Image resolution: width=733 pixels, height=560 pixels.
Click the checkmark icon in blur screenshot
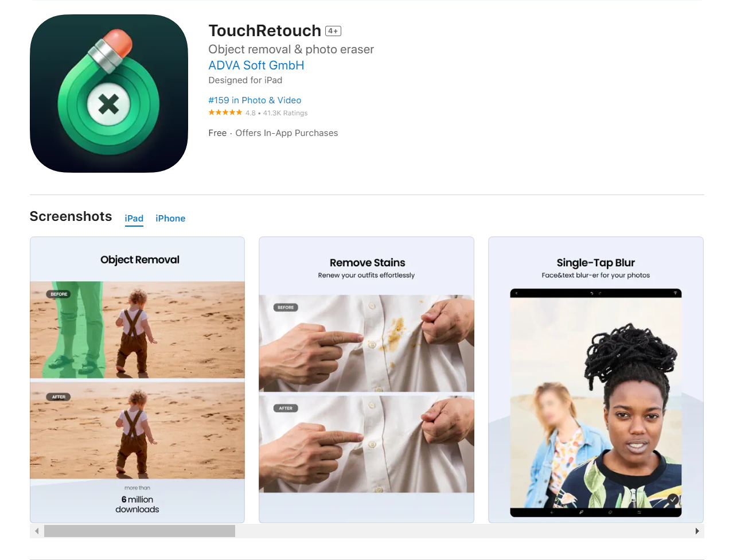pos(673,499)
